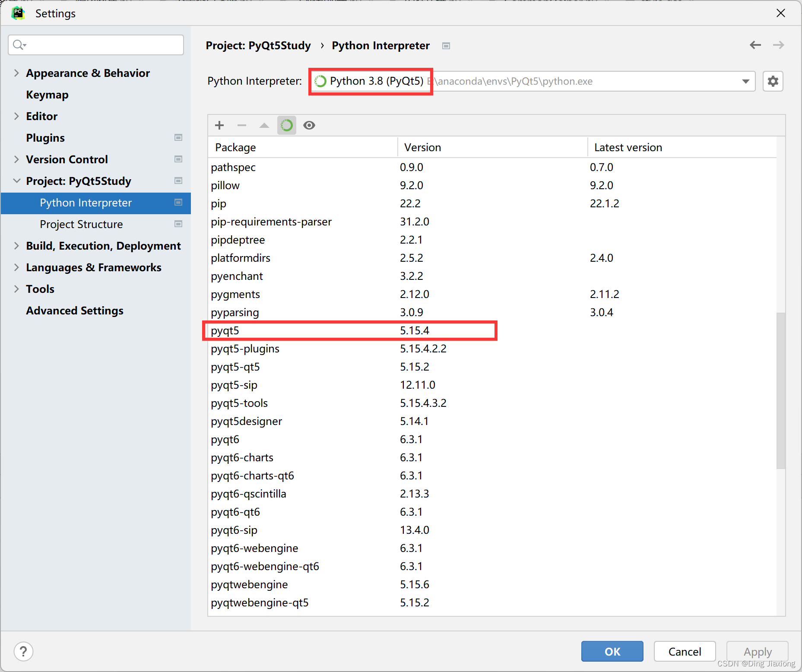Click the Apply button

click(x=757, y=651)
